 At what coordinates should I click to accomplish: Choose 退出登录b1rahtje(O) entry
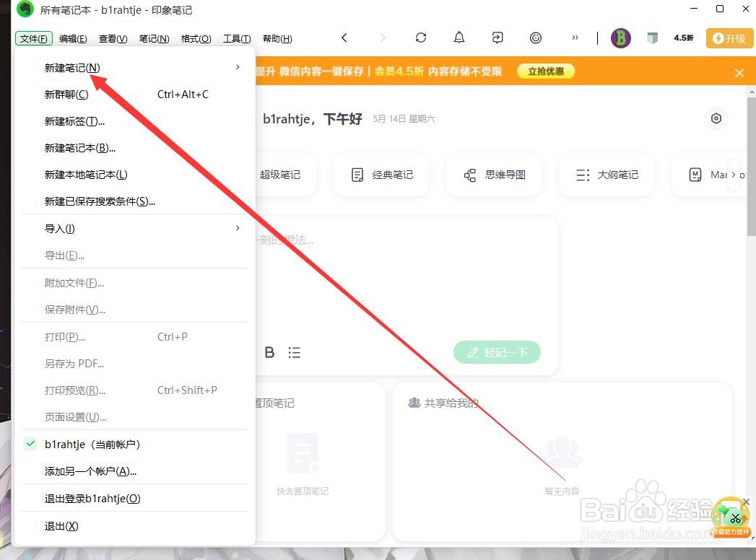coord(134,499)
